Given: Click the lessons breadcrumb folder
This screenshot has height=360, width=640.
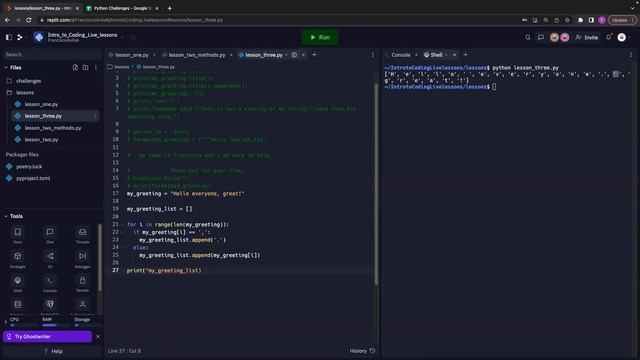Looking at the screenshot, I should pos(121,67).
